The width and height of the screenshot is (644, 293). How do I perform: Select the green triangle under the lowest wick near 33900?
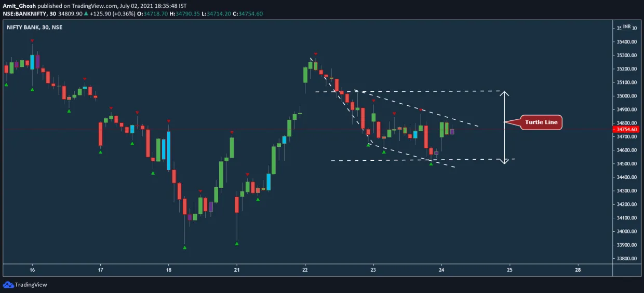coord(185,247)
